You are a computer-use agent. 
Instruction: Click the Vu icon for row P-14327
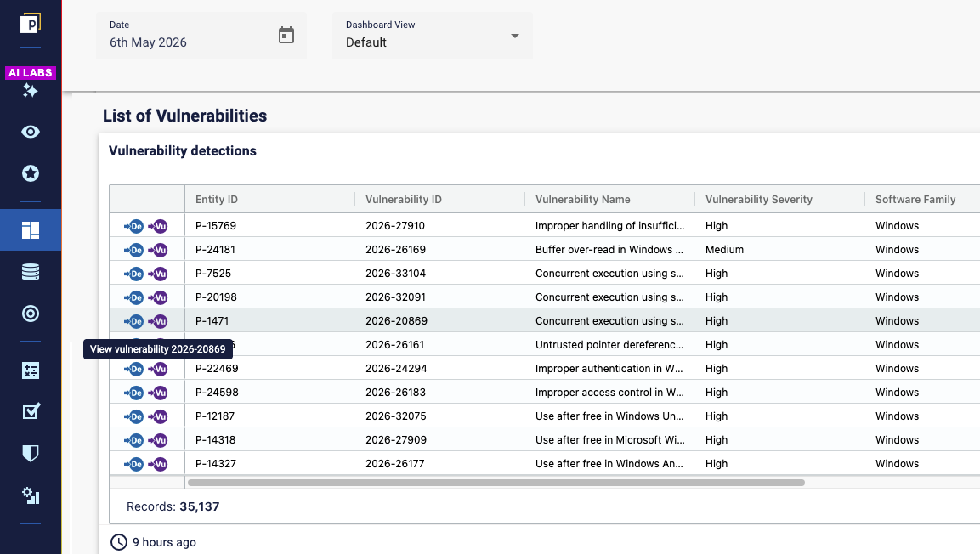[158, 464]
